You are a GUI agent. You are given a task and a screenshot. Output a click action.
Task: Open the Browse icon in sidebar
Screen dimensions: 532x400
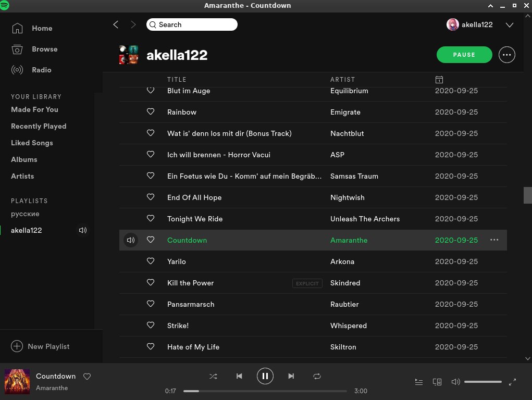(x=17, y=49)
